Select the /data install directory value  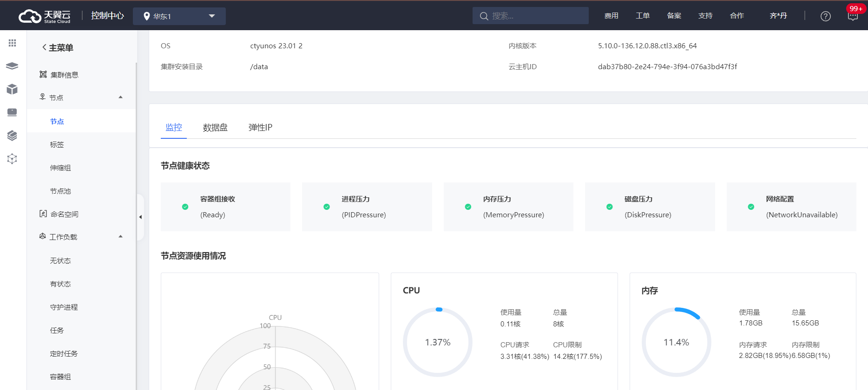click(x=259, y=66)
